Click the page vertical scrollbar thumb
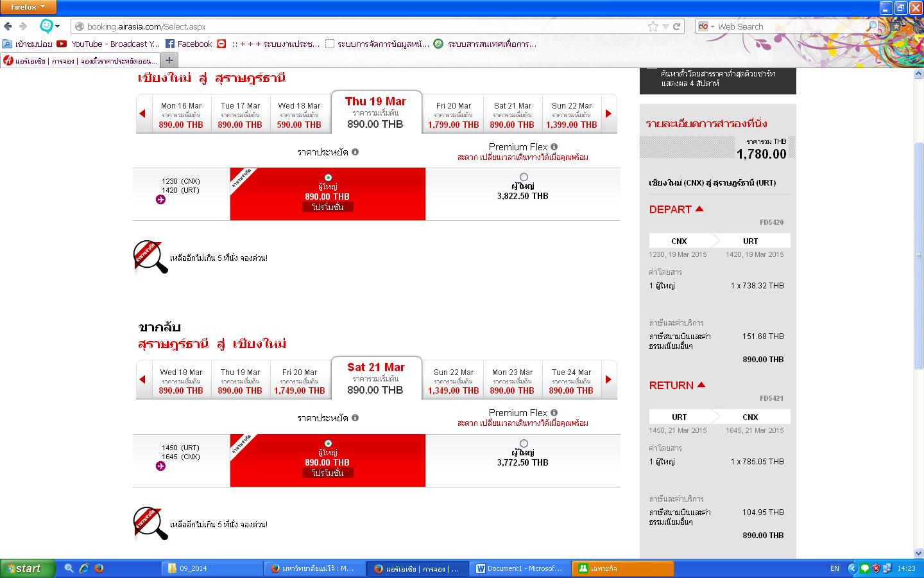 (918, 257)
